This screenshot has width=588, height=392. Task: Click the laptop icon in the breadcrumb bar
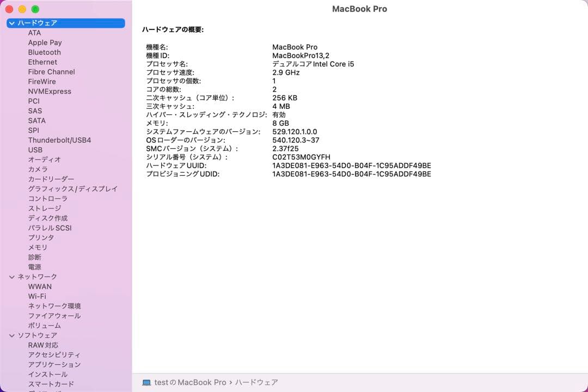point(146,382)
